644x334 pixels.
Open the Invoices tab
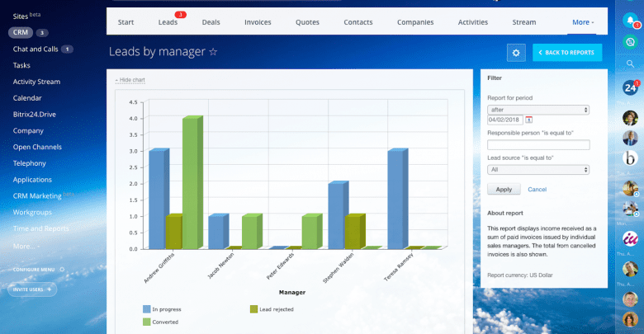click(x=258, y=22)
